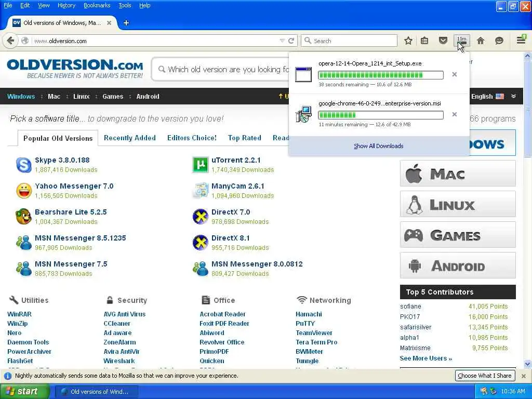Image resolution: width=532 pixels, height=399 pixels.
Task: Switch to Editors Choice! tab
Action: click(x=192, y=138)
